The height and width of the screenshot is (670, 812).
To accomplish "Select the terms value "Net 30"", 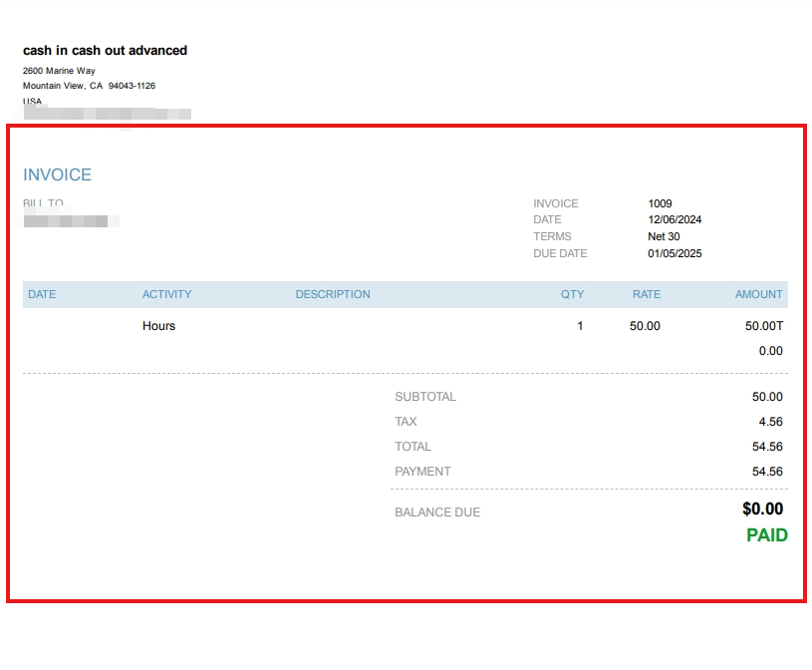I will (x=664, y=236).
